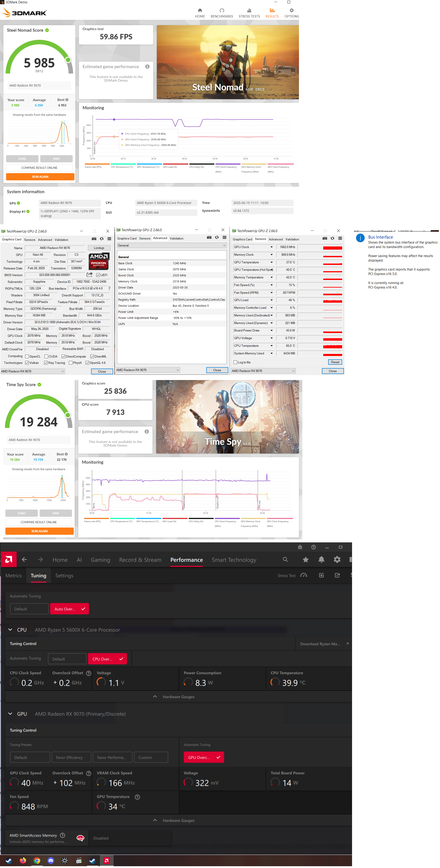Show Overclock Offset help for GPU

(x=89, y=773)
